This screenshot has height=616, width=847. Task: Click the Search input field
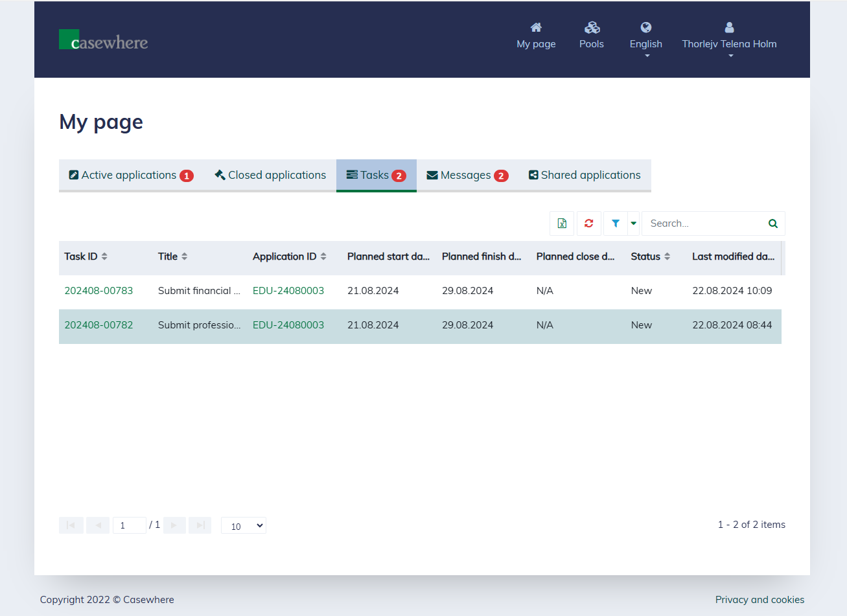703,223
